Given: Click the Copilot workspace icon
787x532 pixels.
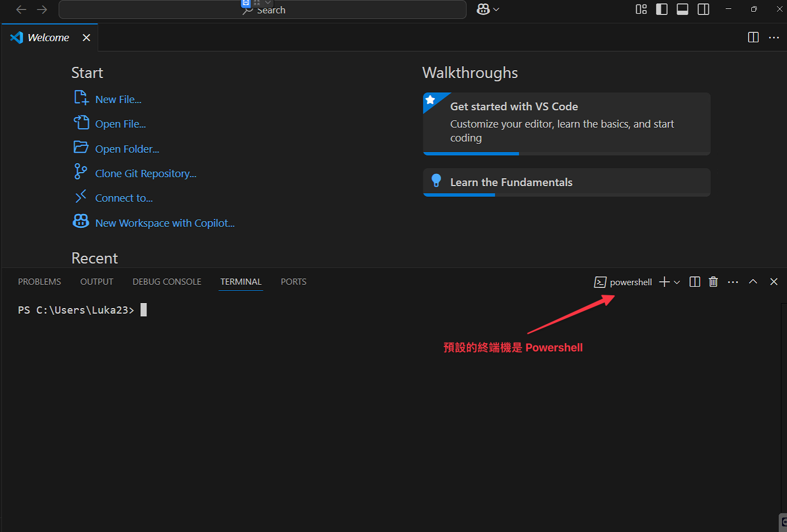Looking at the screenshot, I should (x=81, y=221).
